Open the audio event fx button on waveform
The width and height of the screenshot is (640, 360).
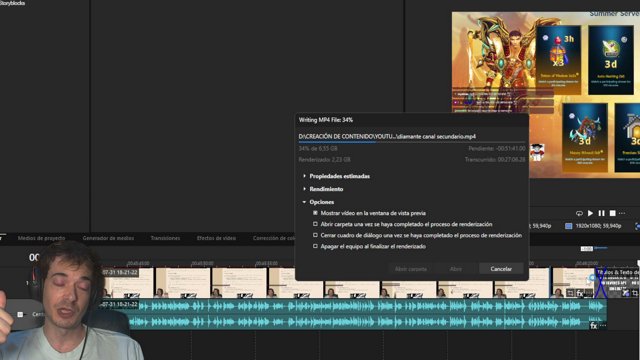tap(593, 325)
